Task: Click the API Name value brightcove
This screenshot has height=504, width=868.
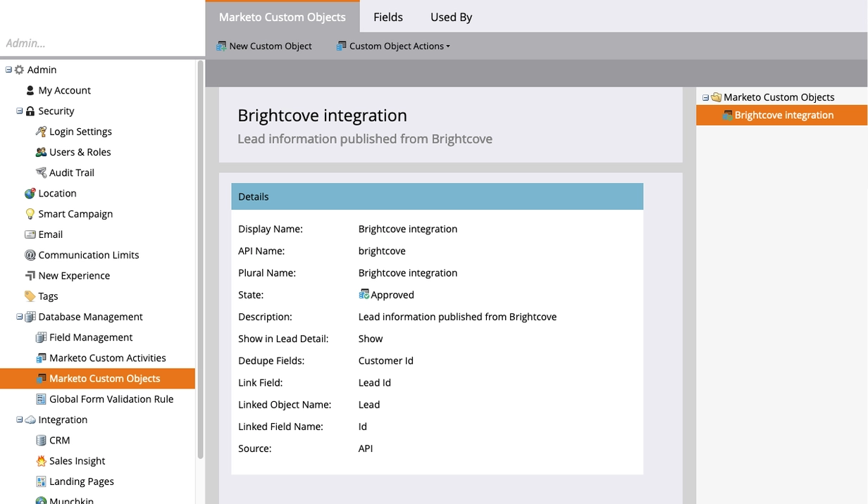Action: [382, 251]
